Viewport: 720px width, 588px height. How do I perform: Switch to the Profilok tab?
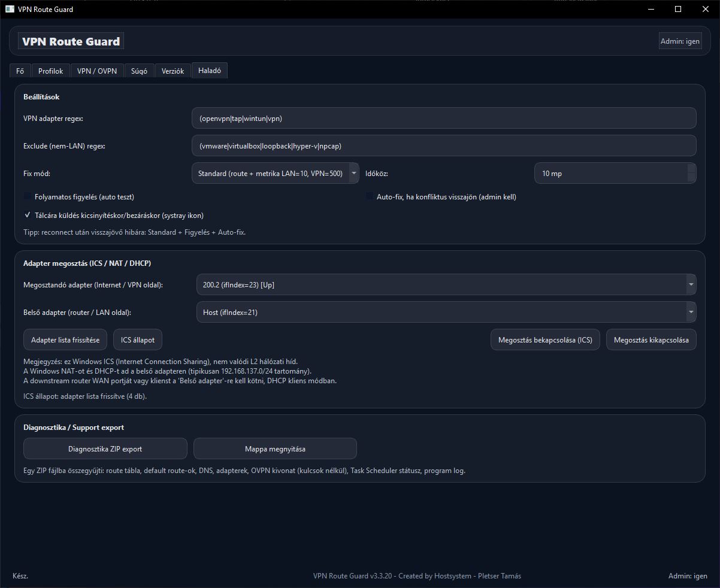[x=50, y=71]
